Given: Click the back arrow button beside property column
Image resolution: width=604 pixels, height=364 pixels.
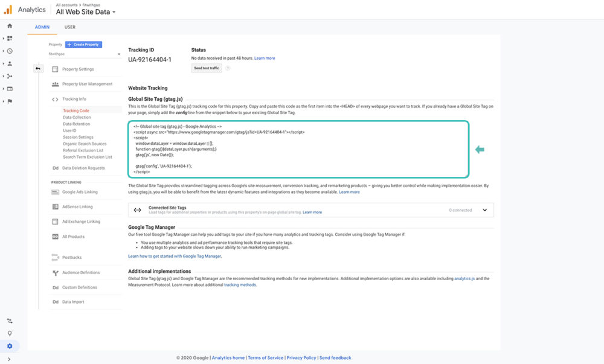Looking at the screenshot, I should (x=37, y=68).
